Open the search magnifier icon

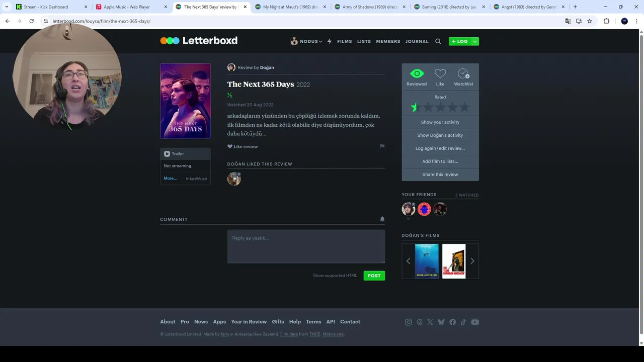coord(438,42)
